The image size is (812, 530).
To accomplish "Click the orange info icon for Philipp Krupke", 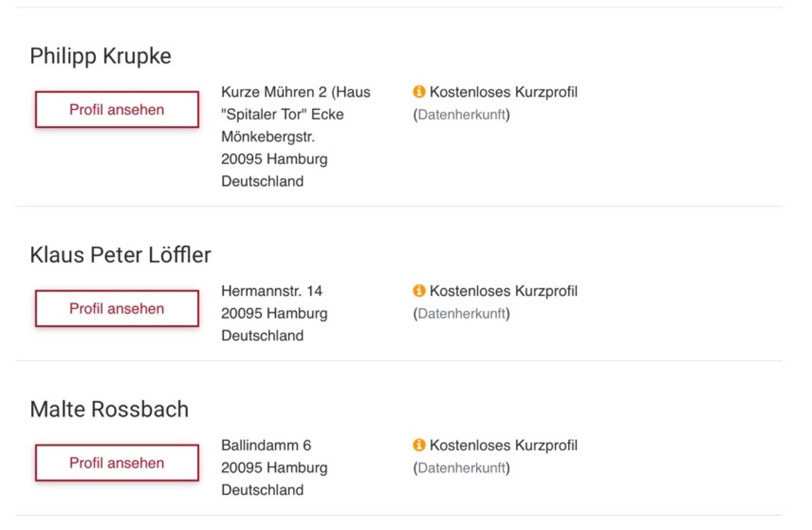I will [419, 92].
